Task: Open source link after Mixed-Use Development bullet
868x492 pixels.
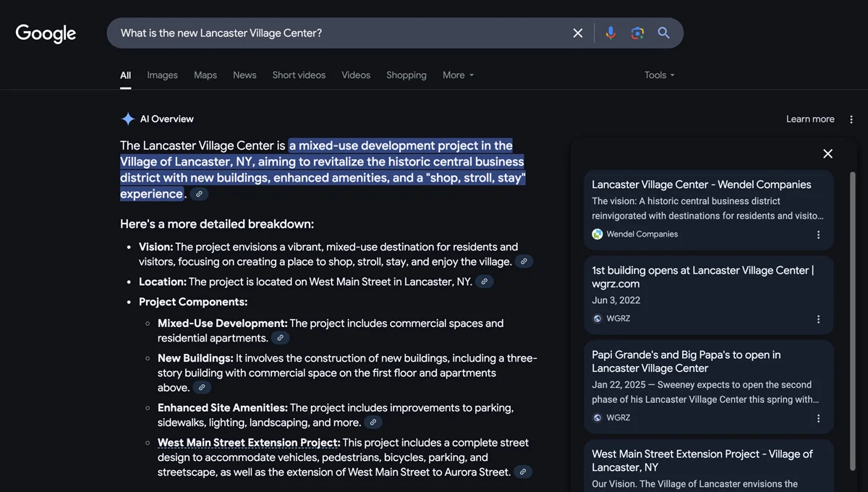Action: point(281,339)
